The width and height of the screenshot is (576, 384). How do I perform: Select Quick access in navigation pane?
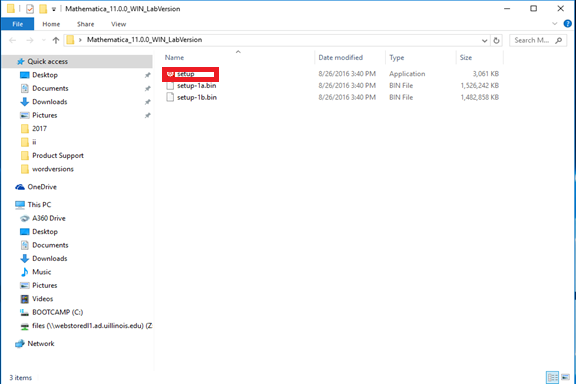click(47, 61)
